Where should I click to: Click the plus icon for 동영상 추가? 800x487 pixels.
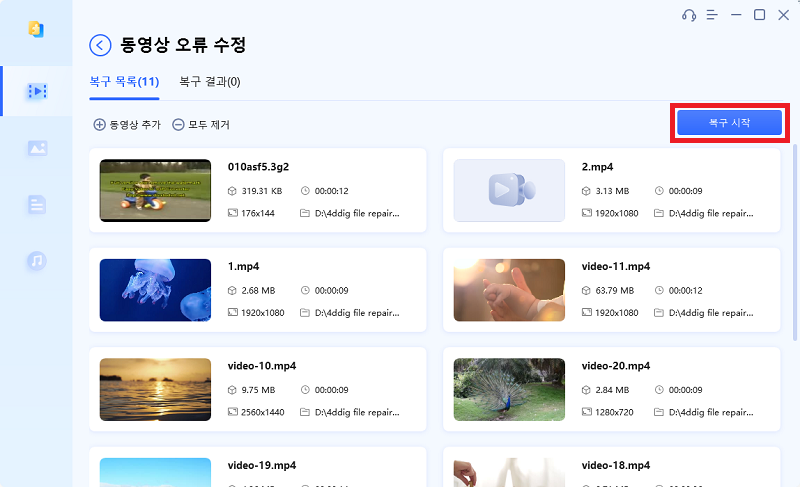click(99, 124)
